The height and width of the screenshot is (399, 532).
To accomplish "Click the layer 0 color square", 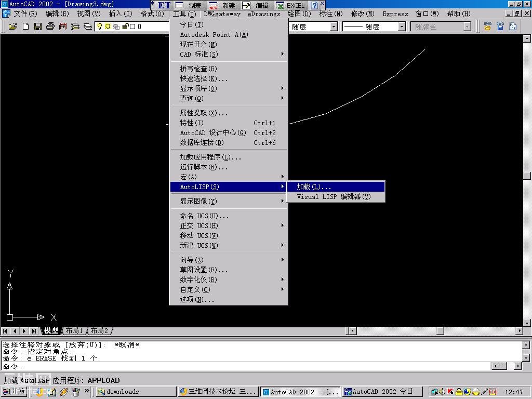I will (132, 26).
